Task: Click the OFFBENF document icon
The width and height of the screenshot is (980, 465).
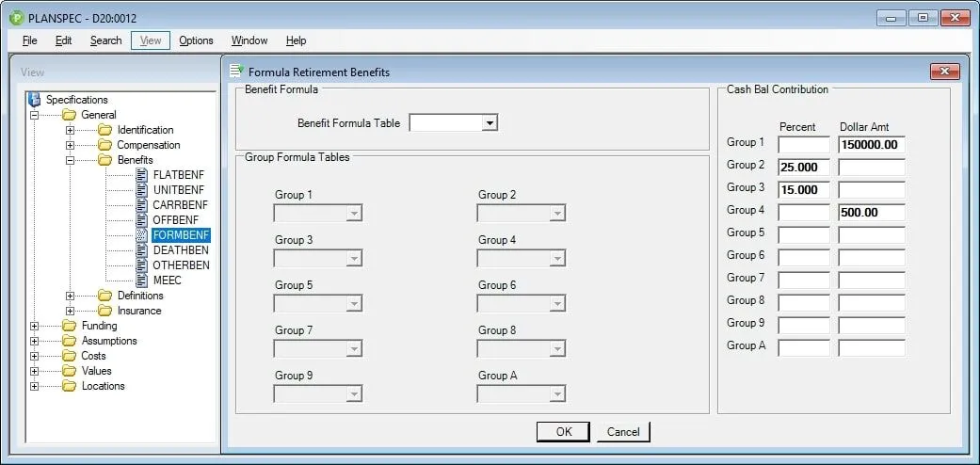Action: tap(142, 220)
